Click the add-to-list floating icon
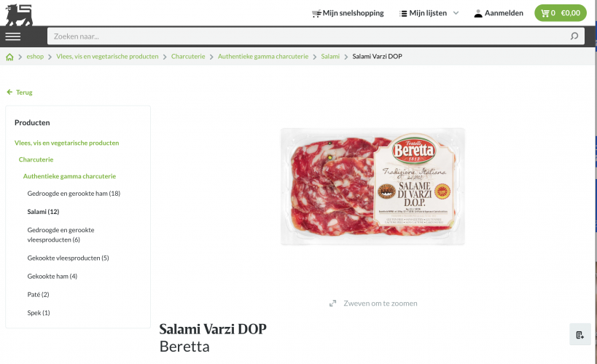597x364 pixels. click(x=580, y=335)
